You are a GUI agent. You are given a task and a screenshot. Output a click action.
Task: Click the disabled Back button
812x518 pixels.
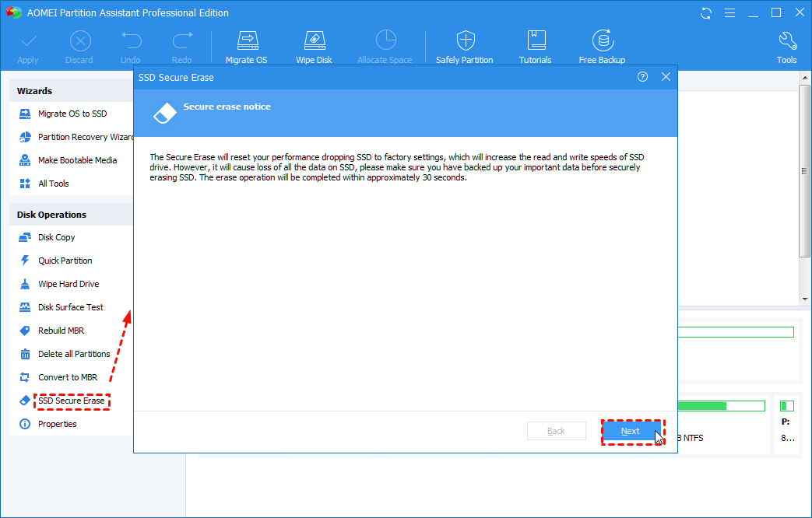pos(556,431)
